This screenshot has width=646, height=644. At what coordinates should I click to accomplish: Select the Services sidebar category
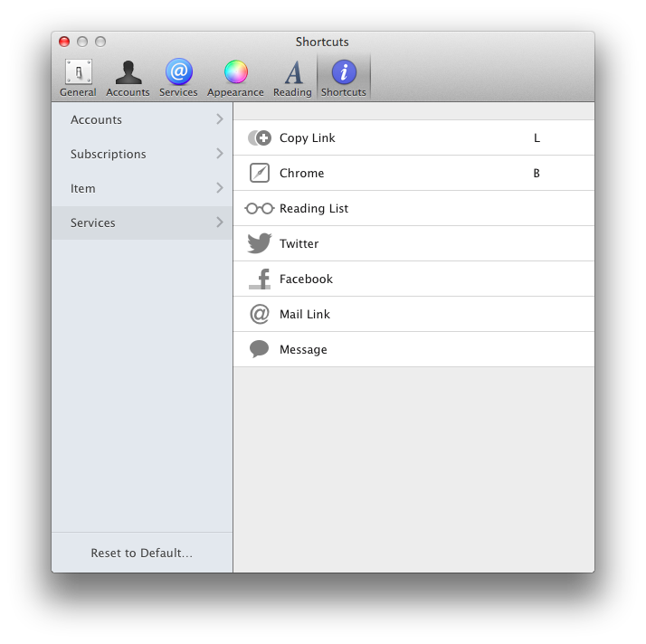(x=94, y=223)
